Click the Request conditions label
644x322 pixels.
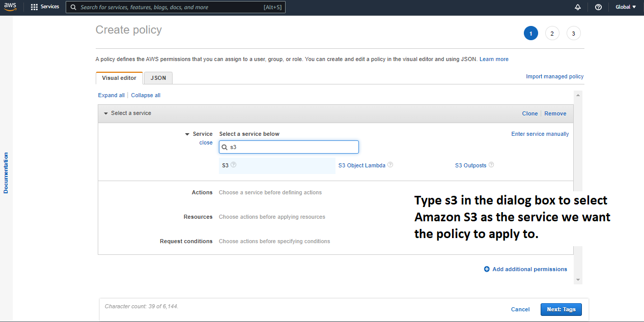186,241
